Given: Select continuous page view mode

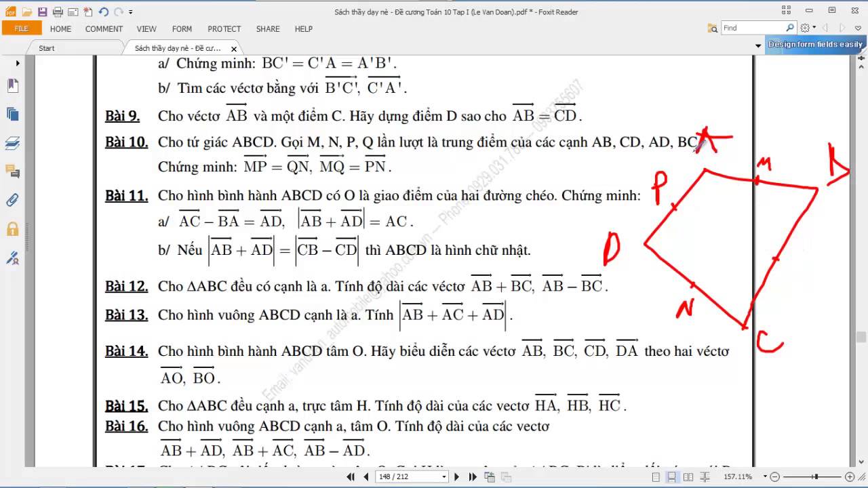Looking at the screenshot, I should (x=671, y=477).
